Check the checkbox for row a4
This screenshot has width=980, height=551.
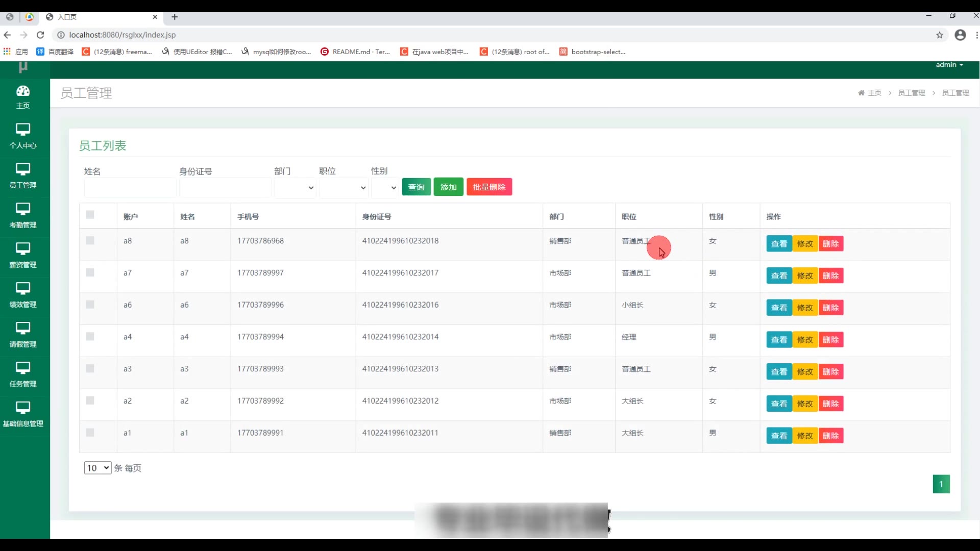click(90, 337)
